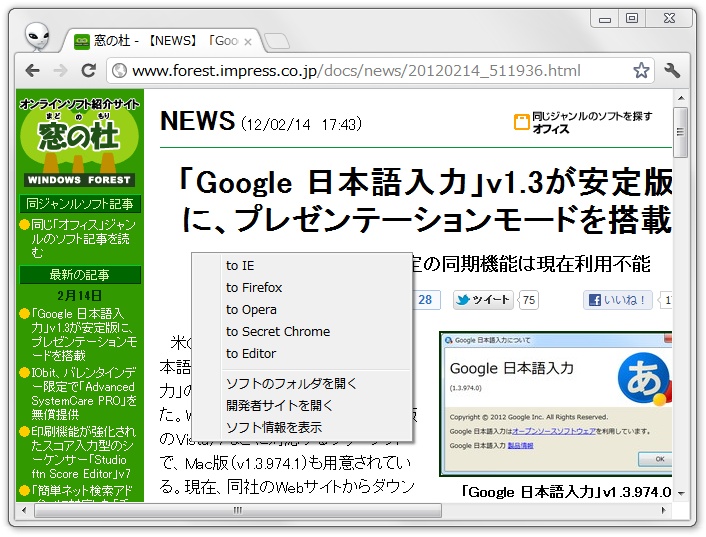Click the tweet count 75 bubble
Screen dimensions: 706x537
click(529, 300)
